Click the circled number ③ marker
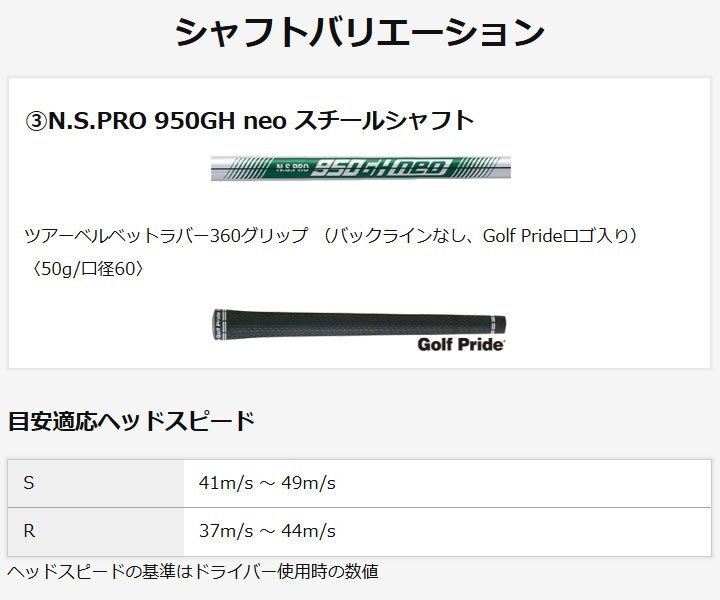The image size is (720, 600). tap(35, 121)
